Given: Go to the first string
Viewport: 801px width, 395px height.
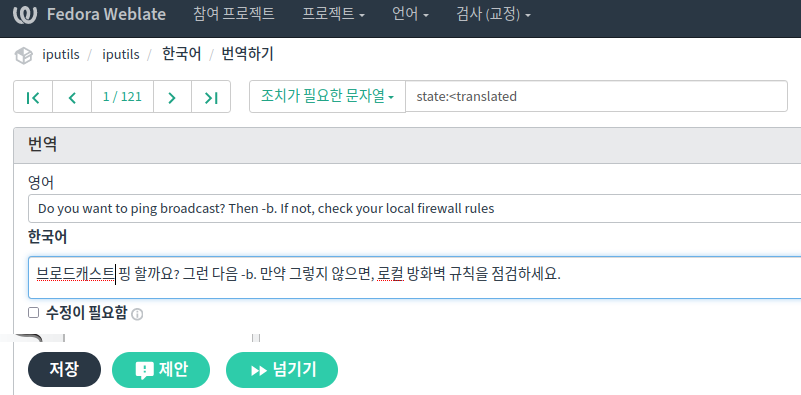Looking at the screenshot, I should click(x=33, y=97).
